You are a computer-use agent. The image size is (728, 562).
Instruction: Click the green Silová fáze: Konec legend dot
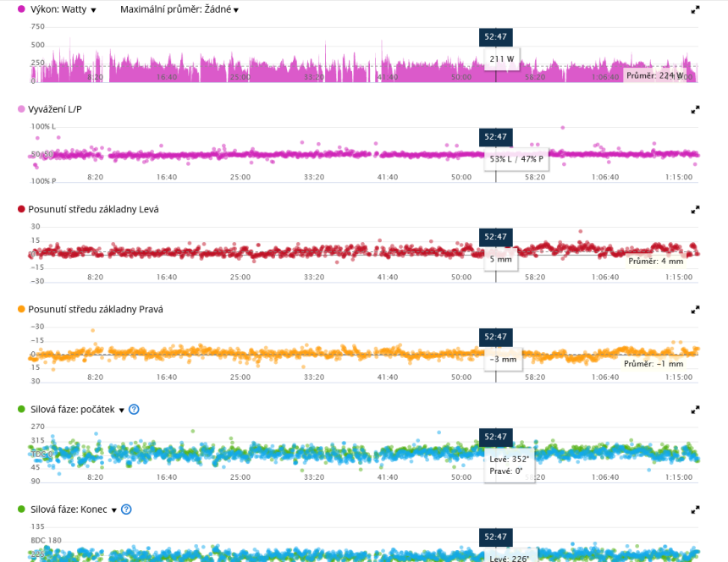pyautogui.click(x=21, y=509)
